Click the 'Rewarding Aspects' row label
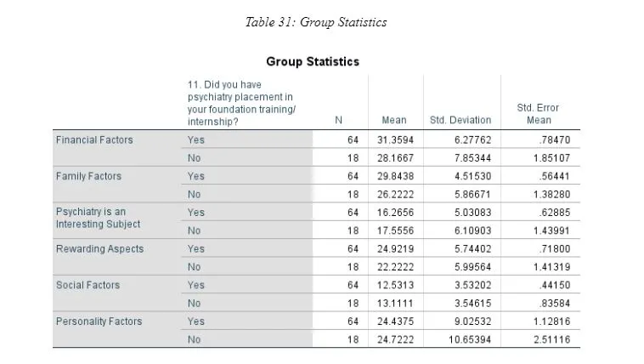644x364 pixels. (x=99, y=249)
